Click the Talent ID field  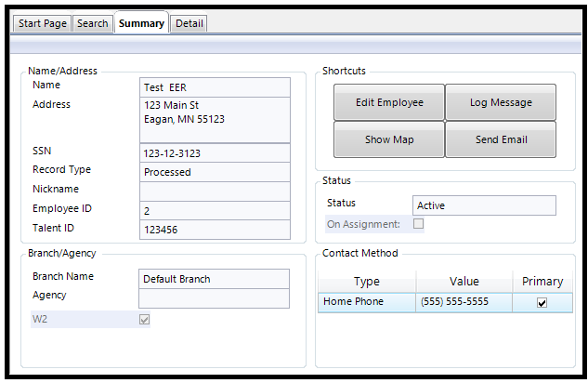click(215, 229)
